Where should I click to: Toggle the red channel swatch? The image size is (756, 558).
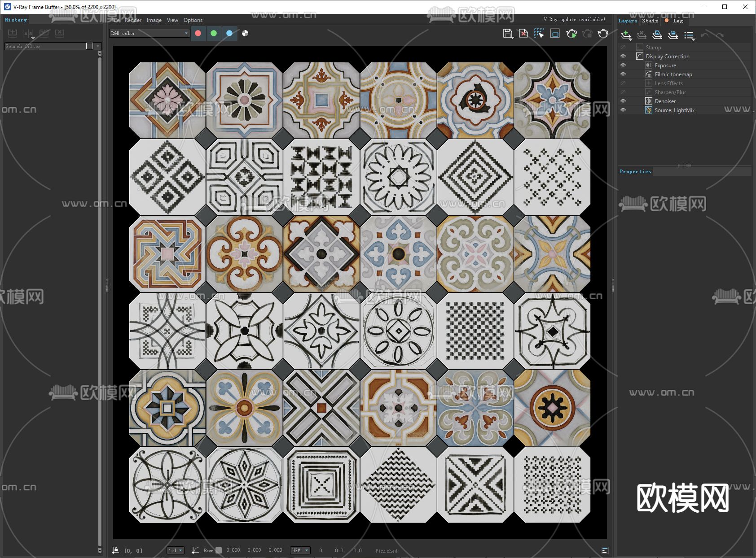pos(198,33)
